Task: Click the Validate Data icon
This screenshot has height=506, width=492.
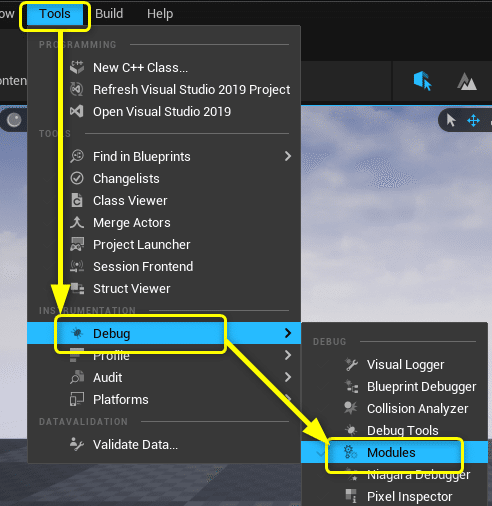Action: 77,444
